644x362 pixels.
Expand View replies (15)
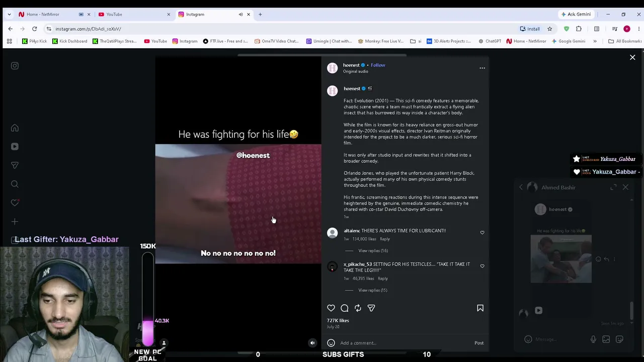(373, 290)
